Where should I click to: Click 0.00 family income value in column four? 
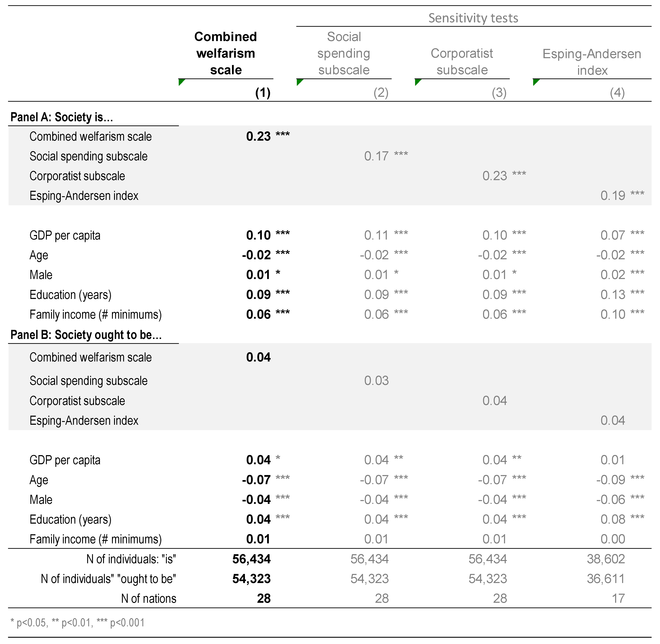click(x=613, y=539)
